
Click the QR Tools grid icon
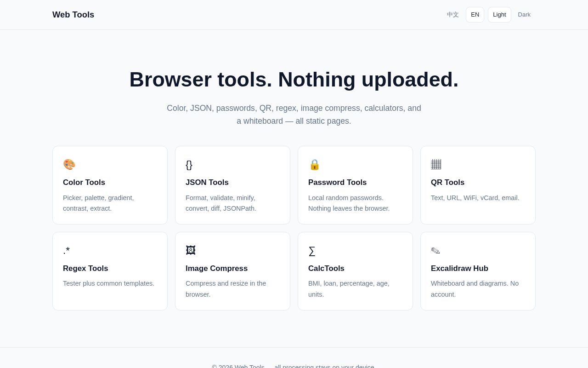pyautogui.click(x=436, y=165)
